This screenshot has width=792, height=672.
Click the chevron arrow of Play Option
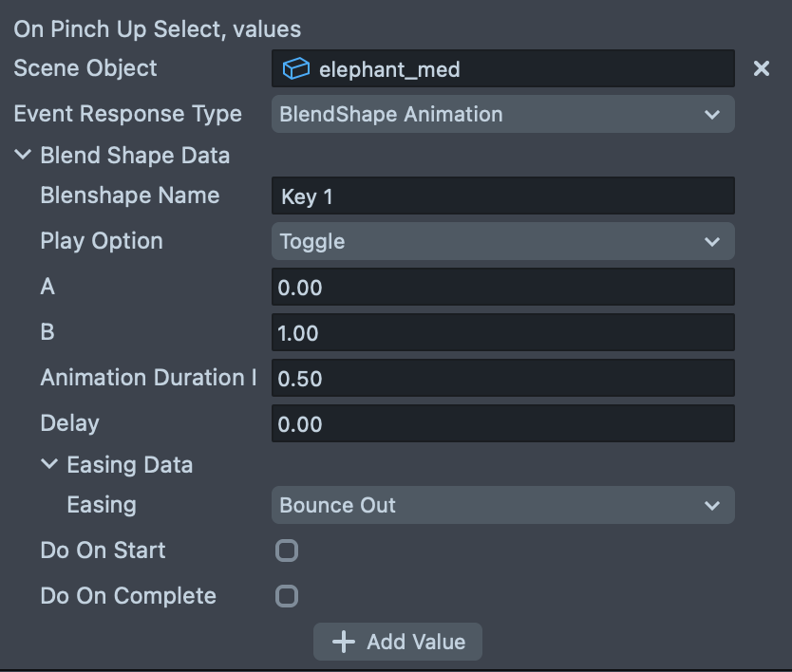(x=712, y=242)
